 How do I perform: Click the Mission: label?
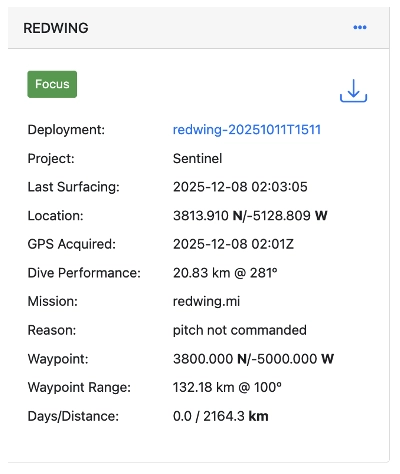point(53,302)
